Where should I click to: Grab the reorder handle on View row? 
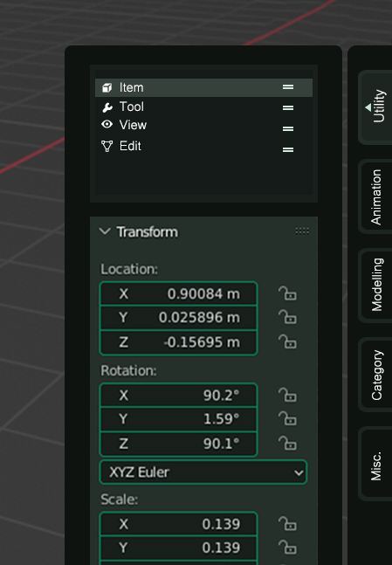click(288, 128)
